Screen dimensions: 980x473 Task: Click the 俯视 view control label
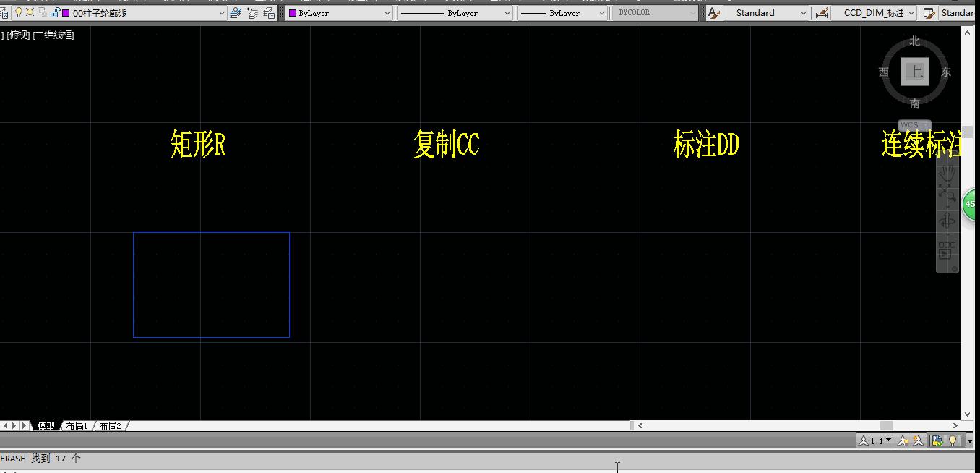[18, 35]
